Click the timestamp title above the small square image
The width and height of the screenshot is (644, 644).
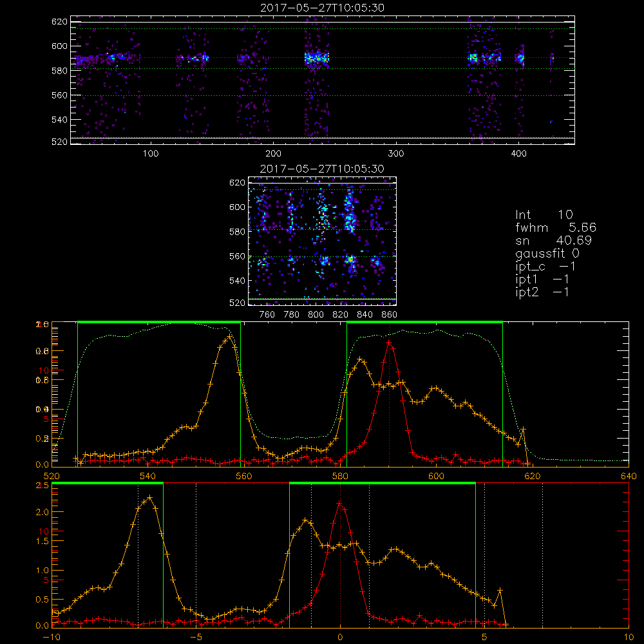click(322, 169)
